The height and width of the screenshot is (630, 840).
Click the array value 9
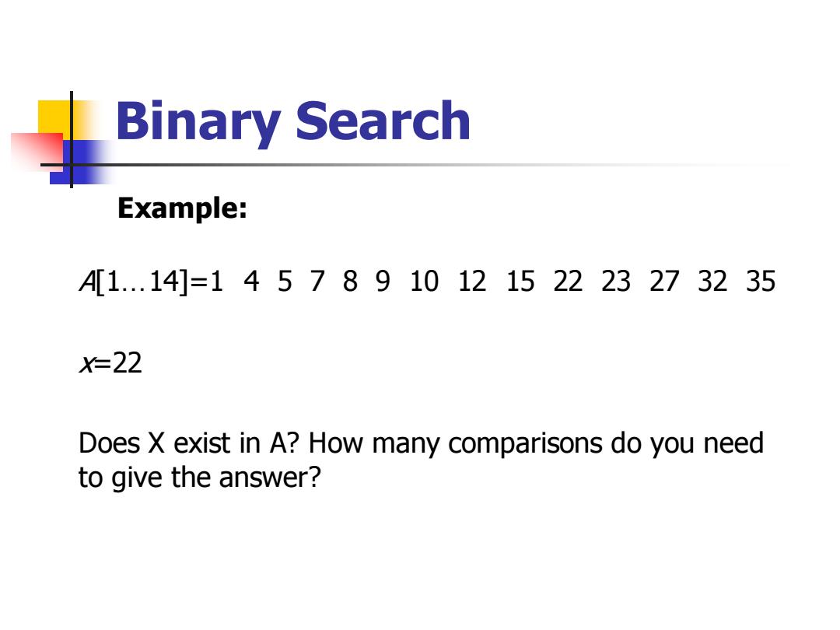tap(383, 282)
